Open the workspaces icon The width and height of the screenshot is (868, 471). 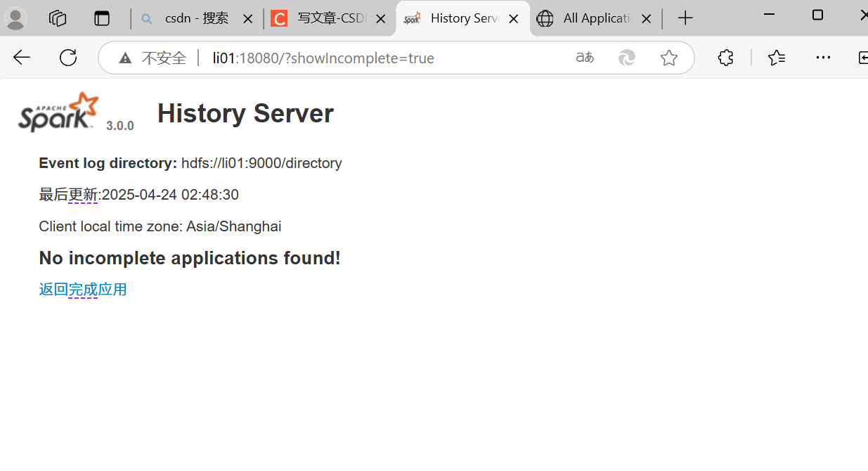tap(58, 18)
